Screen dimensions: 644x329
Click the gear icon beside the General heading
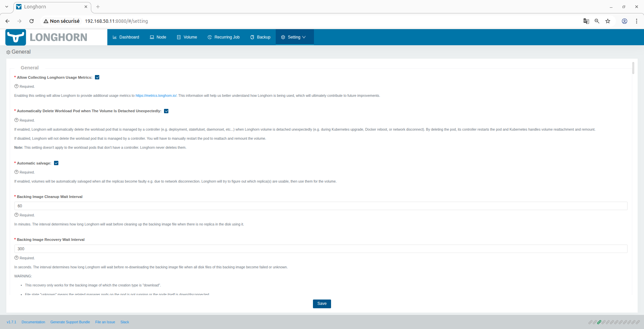[x=8, y=52]
